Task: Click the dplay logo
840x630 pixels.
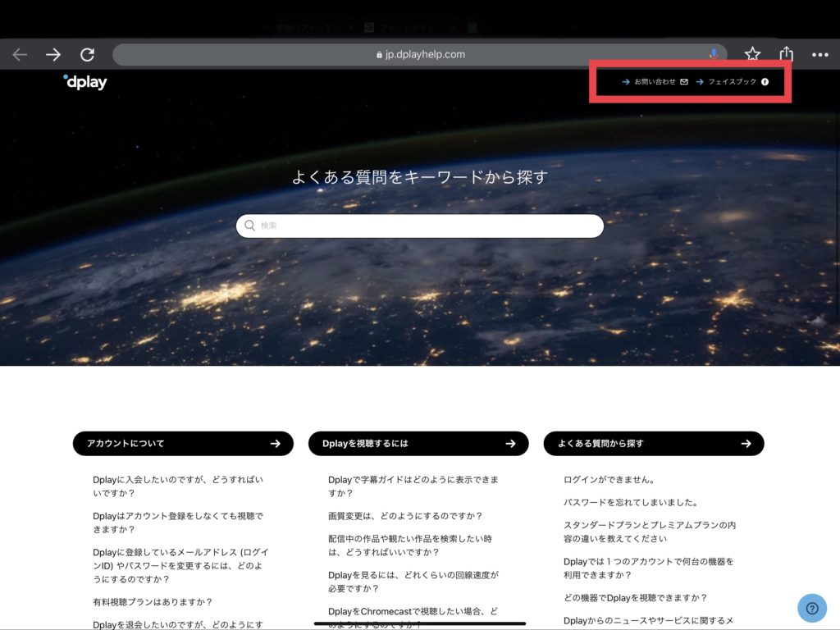Action: 85,82
